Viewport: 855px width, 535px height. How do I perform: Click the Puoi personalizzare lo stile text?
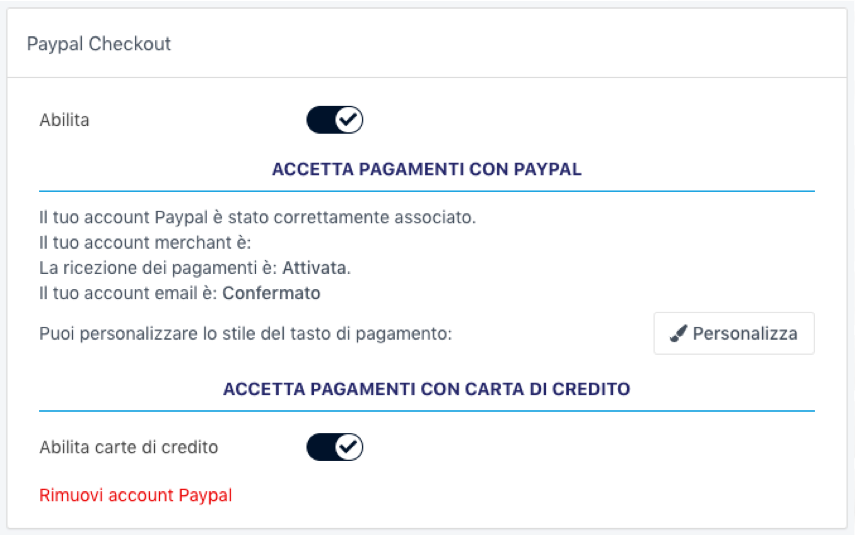click(246, 334)
